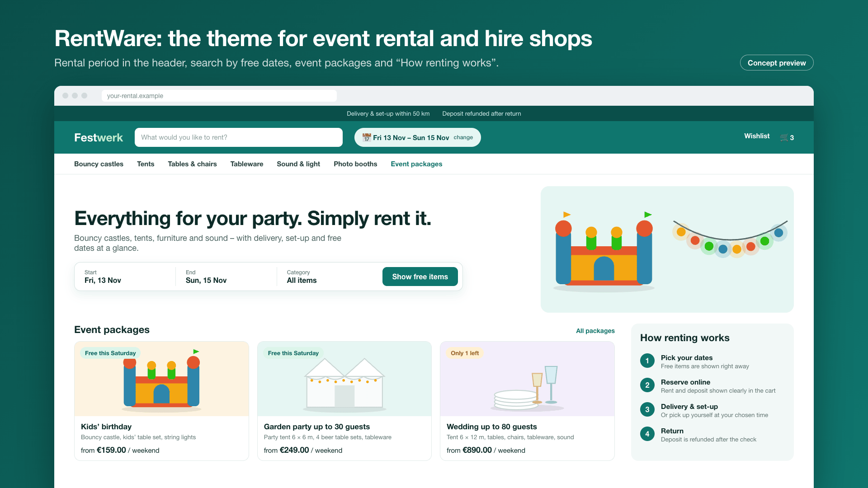
Task: Expand the Category selector showing All items
Action: [x=327, y=277]
